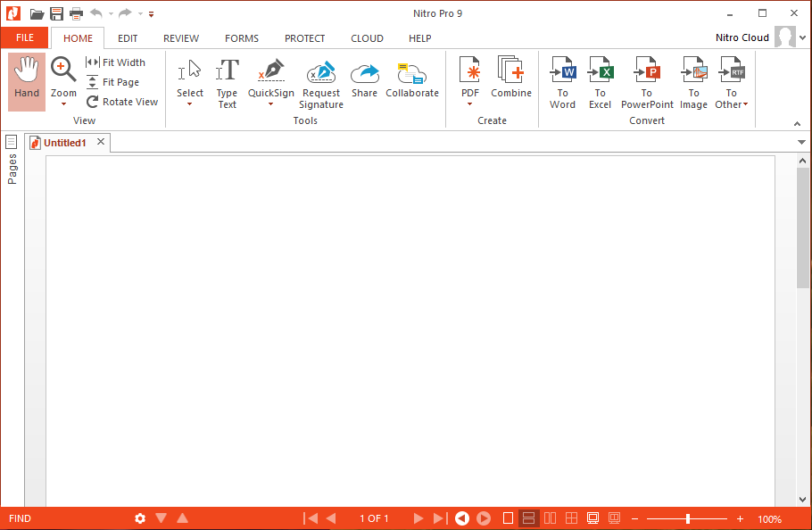The width and height of the screenshot is (812, 530).
Task: Go to the first page
Action: 311,518
